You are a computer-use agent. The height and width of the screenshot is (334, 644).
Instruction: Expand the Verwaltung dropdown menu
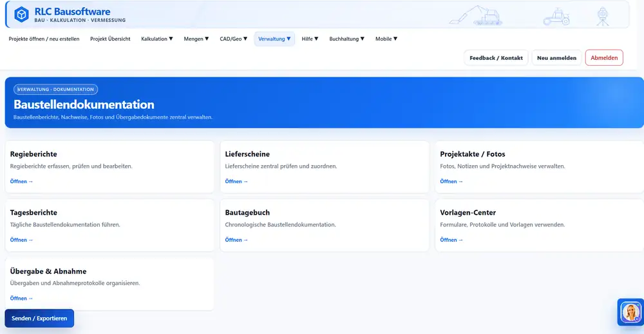(x=274, y=39)
